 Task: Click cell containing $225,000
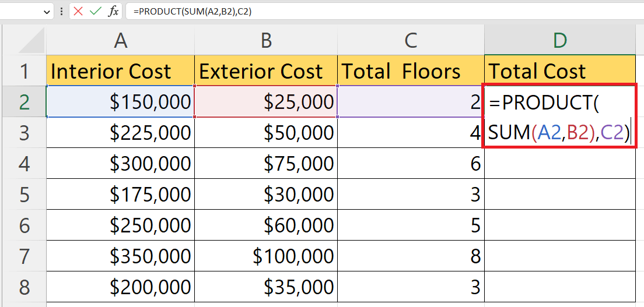coord(120,133)
